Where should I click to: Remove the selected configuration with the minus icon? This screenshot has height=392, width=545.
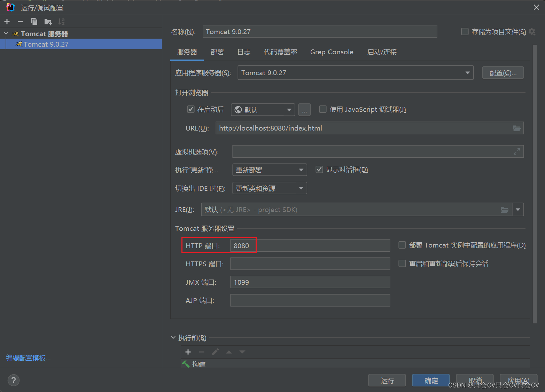click(x=21, y=22)
